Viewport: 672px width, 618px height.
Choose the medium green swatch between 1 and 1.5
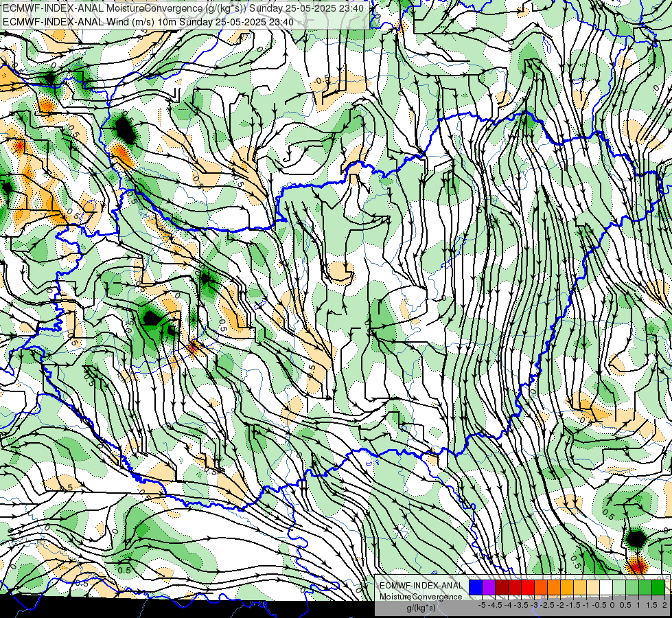tap(645, 588)
